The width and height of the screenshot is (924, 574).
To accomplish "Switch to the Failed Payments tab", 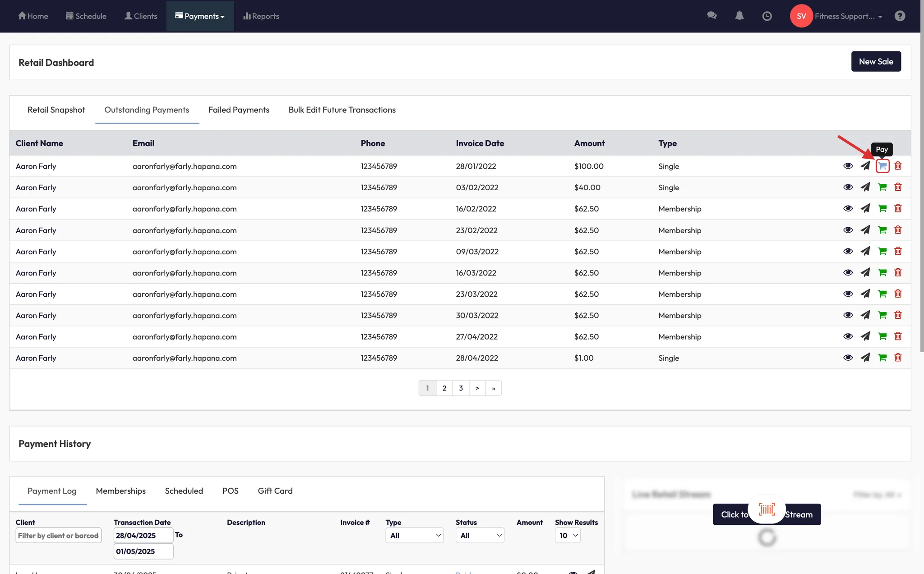I will (x=239, y=110).
